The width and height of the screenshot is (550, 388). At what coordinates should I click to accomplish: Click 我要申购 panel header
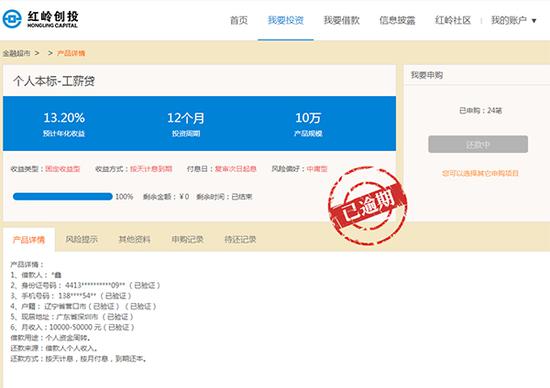(427, 75)
